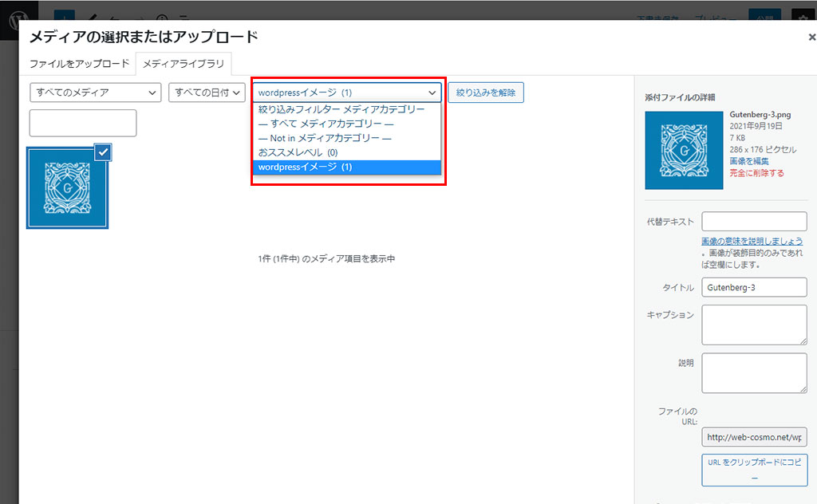Click the 絞り込みを解除 button
Screen dimensions: 817x504
[x=485, y=93]
